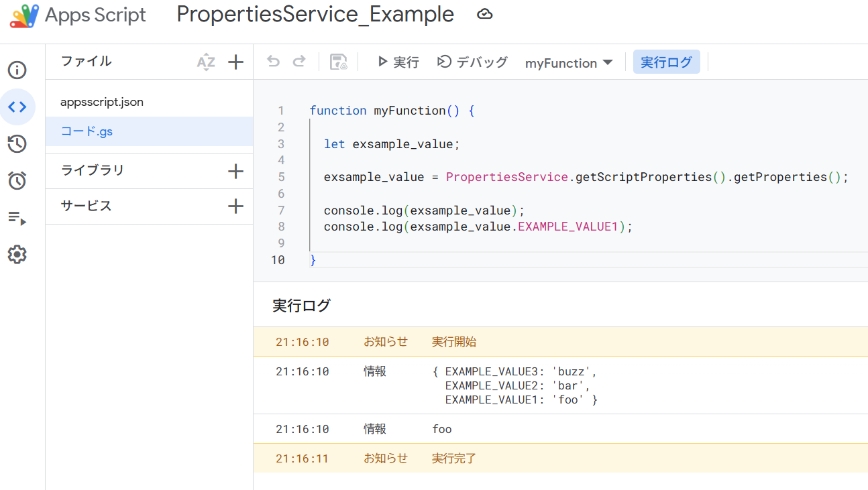This screenshot has width=868, height=490.
Task: Open the Triggers alarm clock icon
Action: 17,180
